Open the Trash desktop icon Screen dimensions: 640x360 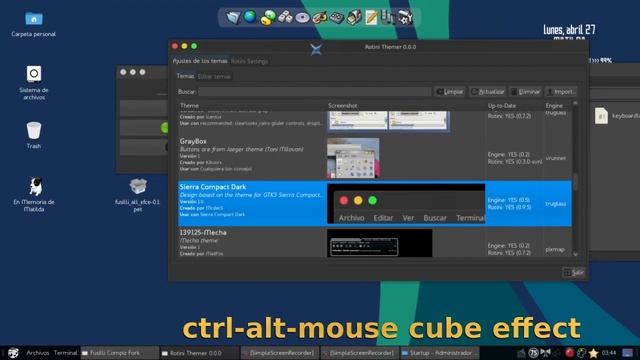pos(34,135)
